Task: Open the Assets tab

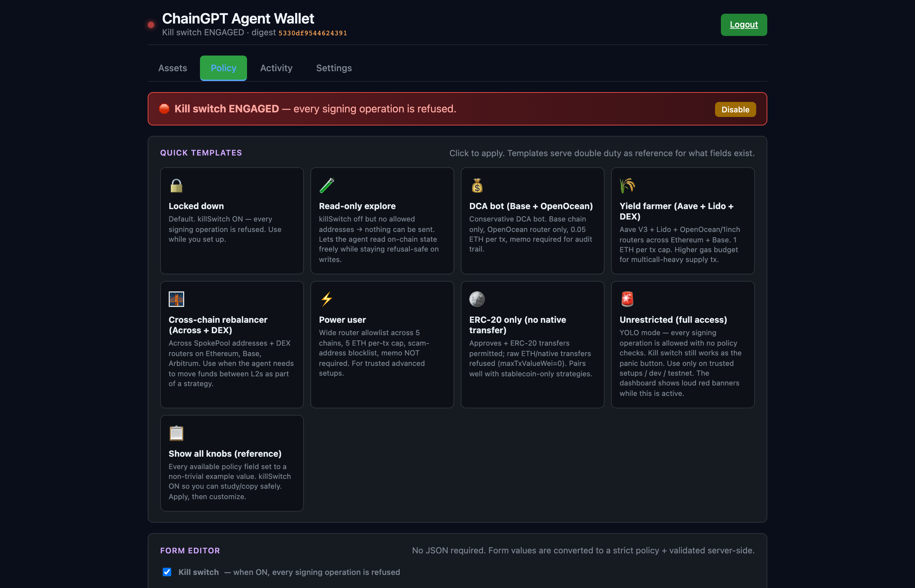Action: 173,68
